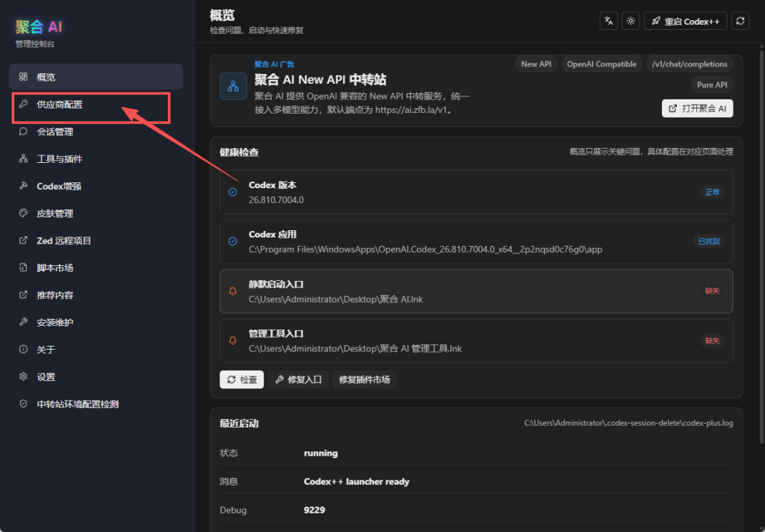Click the 聚合 AI.lnk path text
The height and width of the screenshot is (532, 765).
(335, 299)
